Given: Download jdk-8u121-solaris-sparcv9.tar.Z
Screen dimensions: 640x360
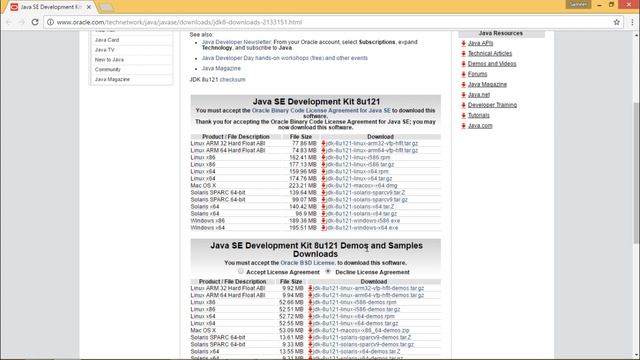Looking at the screenshot, I should tap(366, 193).
